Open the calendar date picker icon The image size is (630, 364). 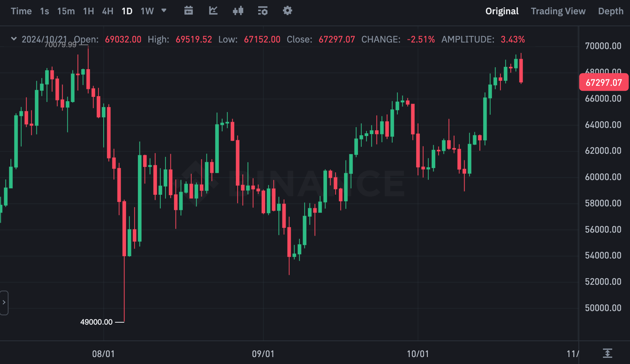(189, 11)
